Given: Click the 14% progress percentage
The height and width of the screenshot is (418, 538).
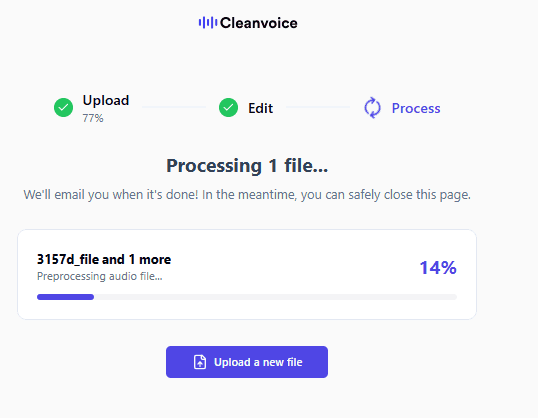Looking at the screenshot, I should click(438, 268).
